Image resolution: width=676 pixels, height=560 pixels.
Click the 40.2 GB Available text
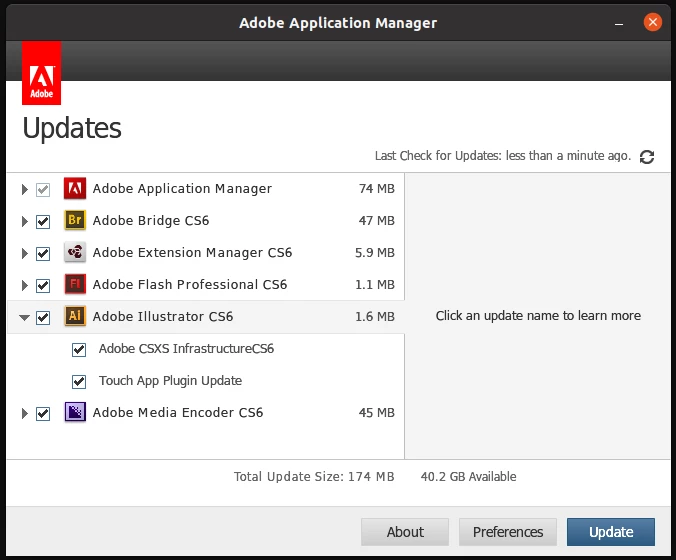468,477
